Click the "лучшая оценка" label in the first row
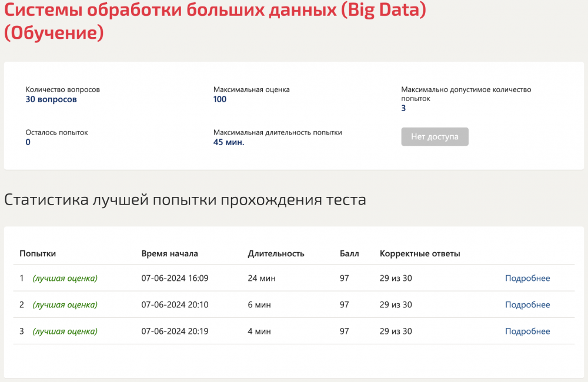The width and height of the screenshot is (588, 382). [65, 278]
